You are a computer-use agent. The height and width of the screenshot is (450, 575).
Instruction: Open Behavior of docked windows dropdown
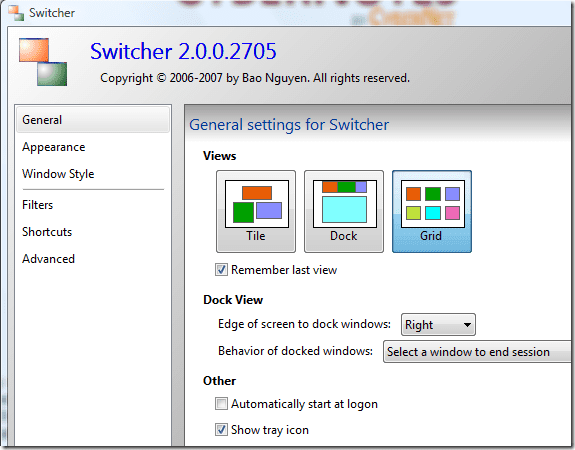click(477, 352)
